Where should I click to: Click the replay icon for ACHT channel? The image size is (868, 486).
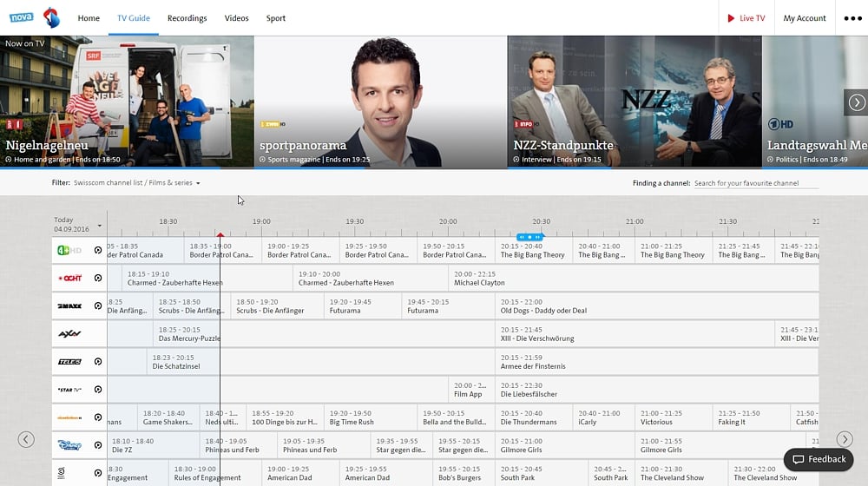pos(98,278)
